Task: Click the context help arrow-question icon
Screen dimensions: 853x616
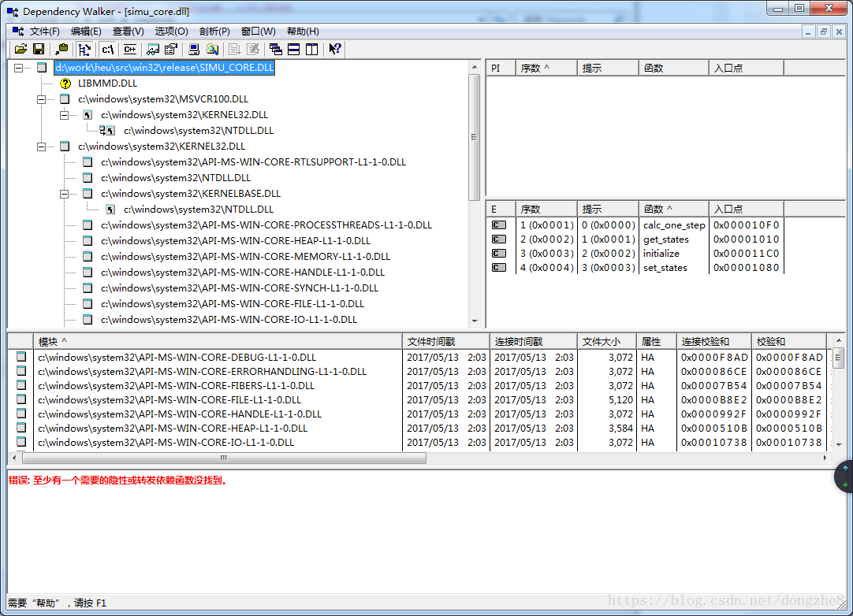Action: click(x=335, y=49)
